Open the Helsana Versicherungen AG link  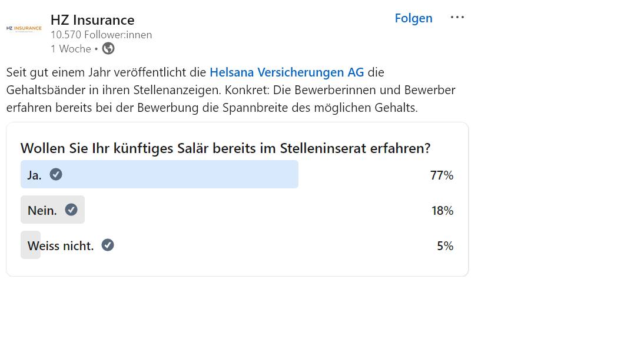click(x=287, y=72)
